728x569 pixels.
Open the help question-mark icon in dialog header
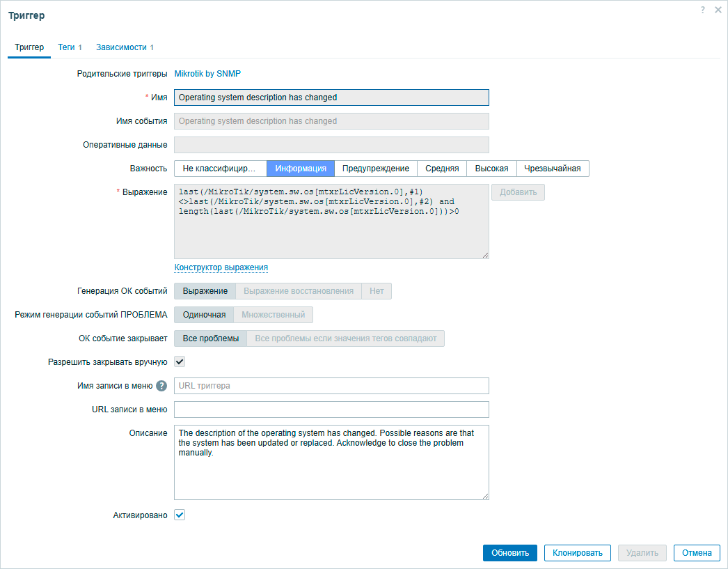702,10
